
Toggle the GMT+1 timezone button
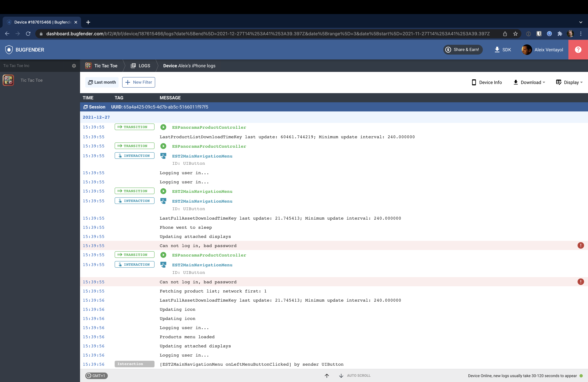96,376
